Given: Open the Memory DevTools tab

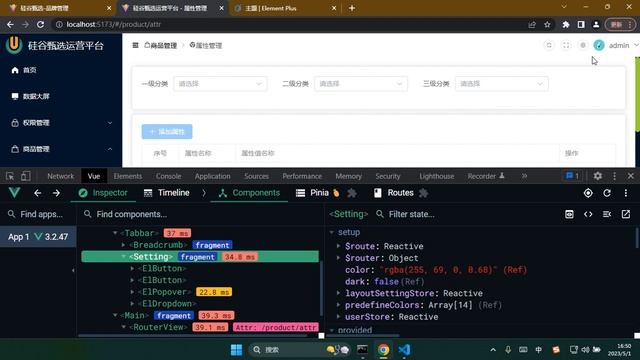Looking at the screenshot, I should click(348, 176).
